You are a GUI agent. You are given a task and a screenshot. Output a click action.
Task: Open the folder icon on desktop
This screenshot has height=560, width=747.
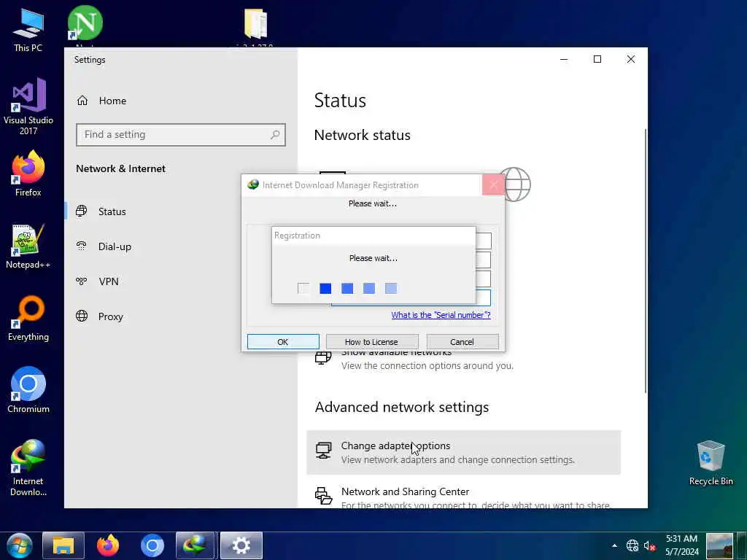pos(255,23)
